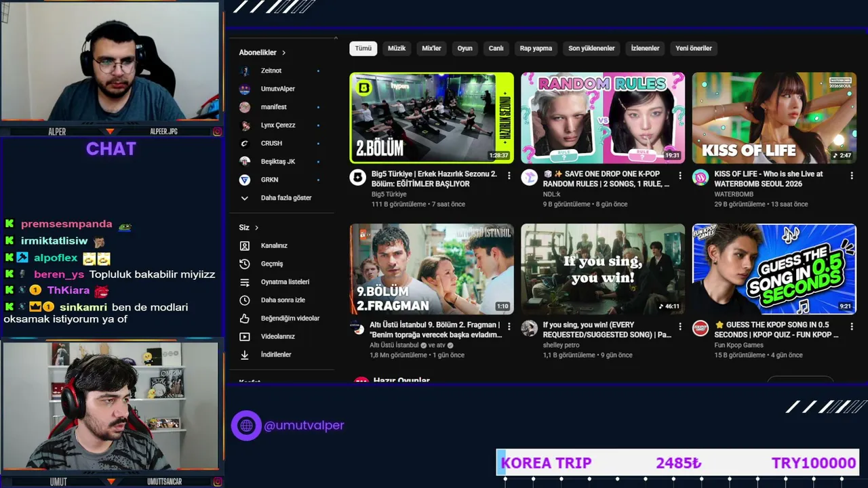Viewport: 868px width, 488px height.
Task: Click shelley petro channel name under video
Action: pyautogui.click(x=561, y=345)
